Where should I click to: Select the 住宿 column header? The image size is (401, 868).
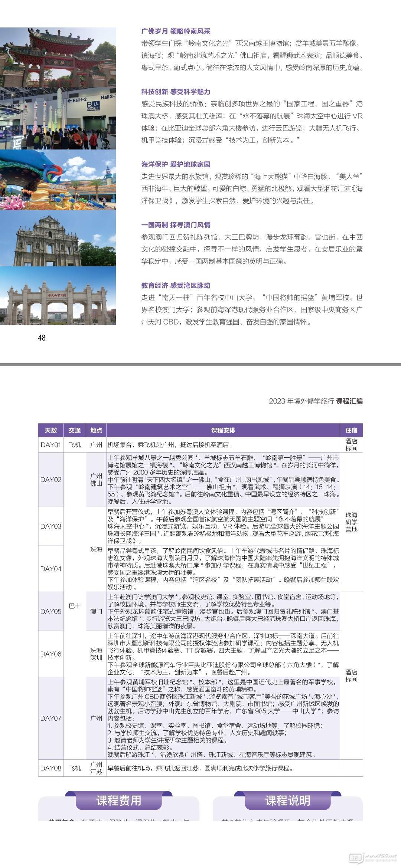point(351,430)
